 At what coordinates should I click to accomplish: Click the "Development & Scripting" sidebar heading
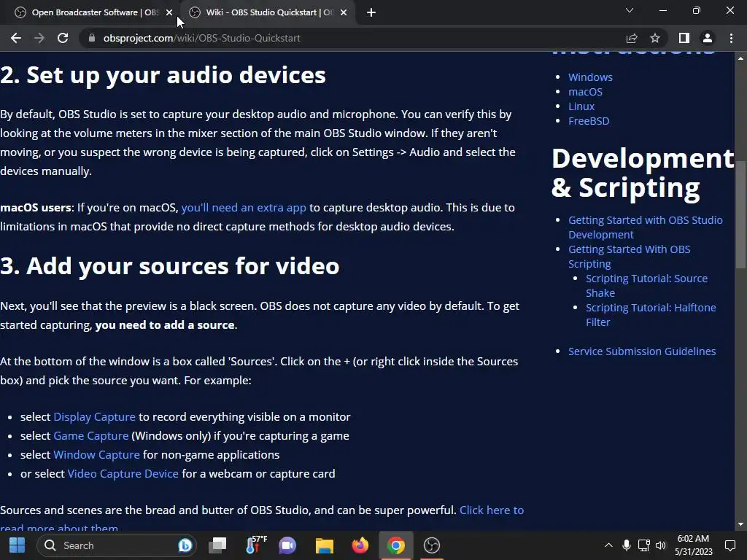click(643, 172)
